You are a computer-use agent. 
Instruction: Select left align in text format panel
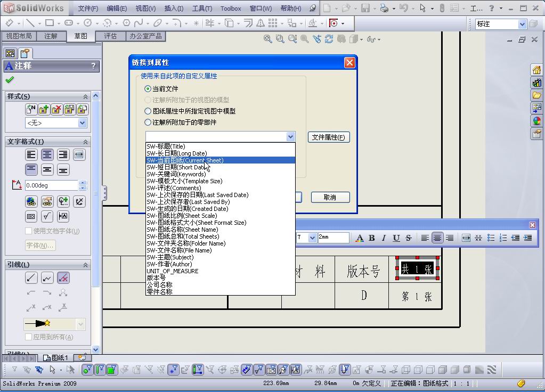31,154
